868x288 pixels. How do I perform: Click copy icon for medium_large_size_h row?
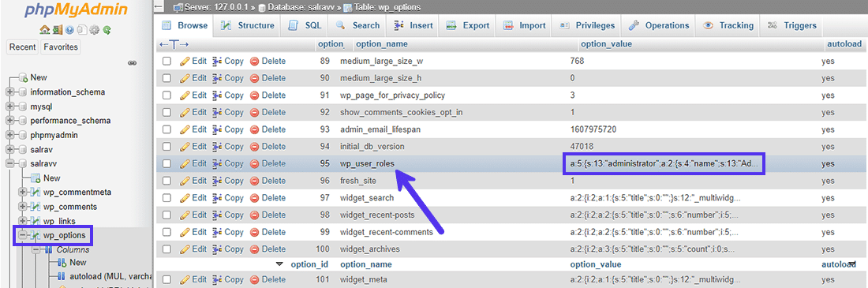[218, 78]
